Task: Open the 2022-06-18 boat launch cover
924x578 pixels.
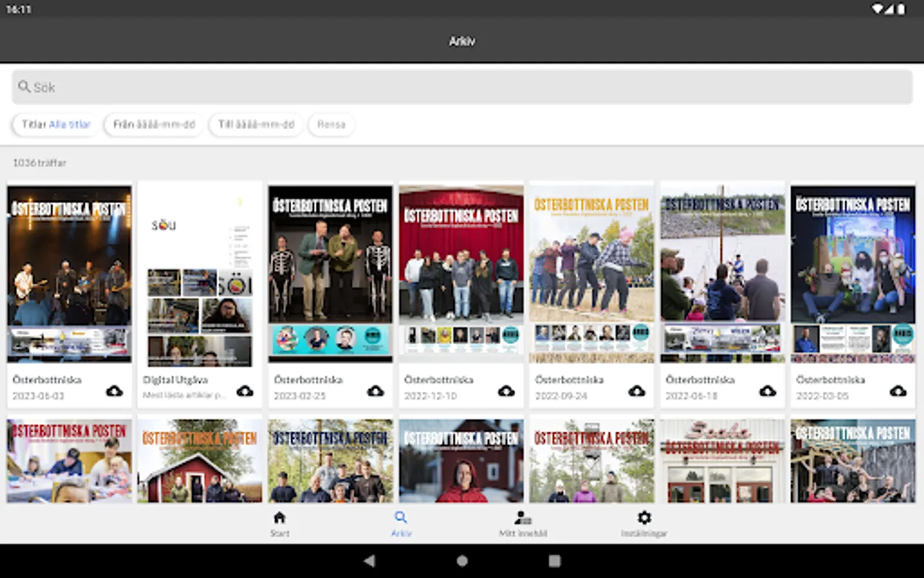Action: point(723,274)
